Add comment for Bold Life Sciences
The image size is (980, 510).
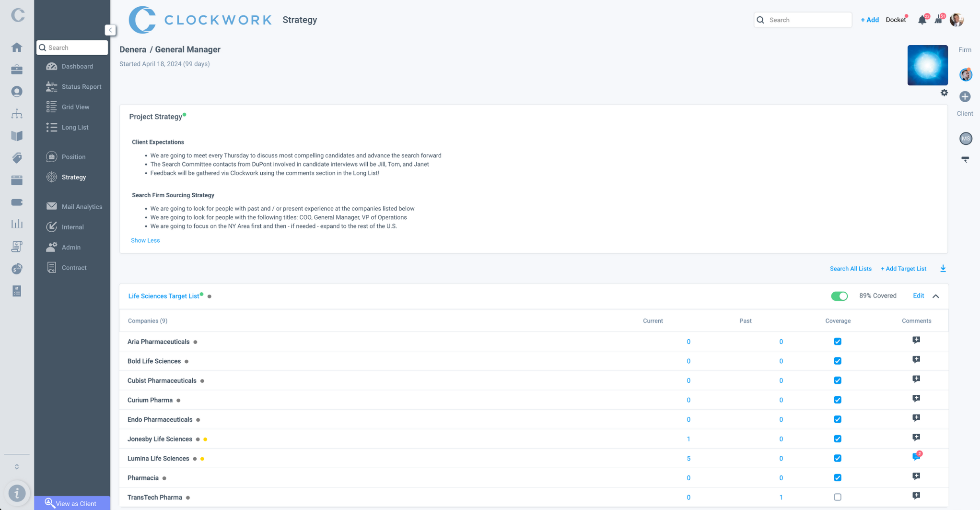(916, 360)
